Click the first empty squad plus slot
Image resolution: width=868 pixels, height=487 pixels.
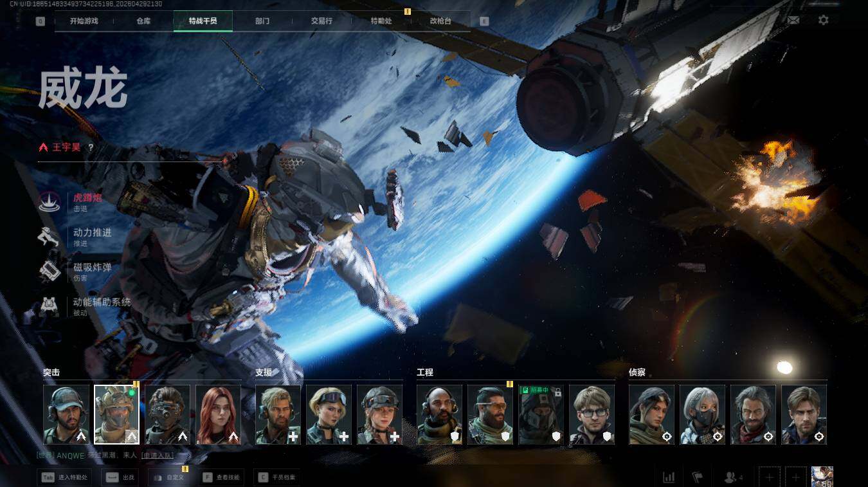(x=770, y=477)
